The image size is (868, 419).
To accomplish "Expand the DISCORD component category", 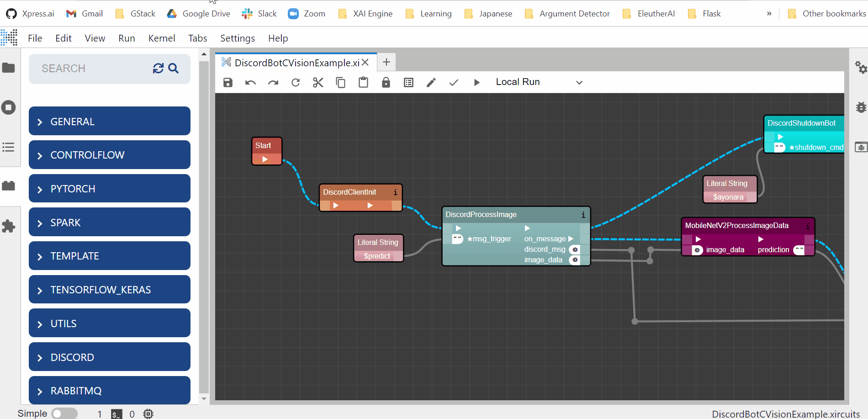I will click(x=110, y=357).
